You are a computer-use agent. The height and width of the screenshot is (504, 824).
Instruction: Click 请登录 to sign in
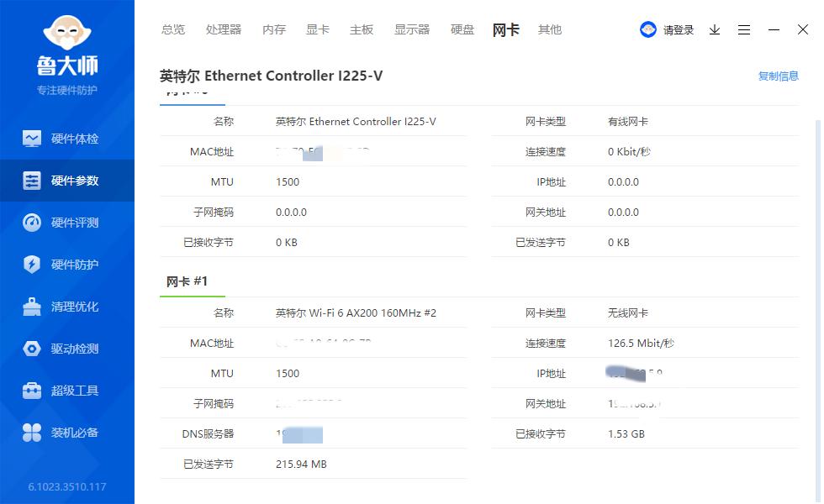click(x=678, y=29)
